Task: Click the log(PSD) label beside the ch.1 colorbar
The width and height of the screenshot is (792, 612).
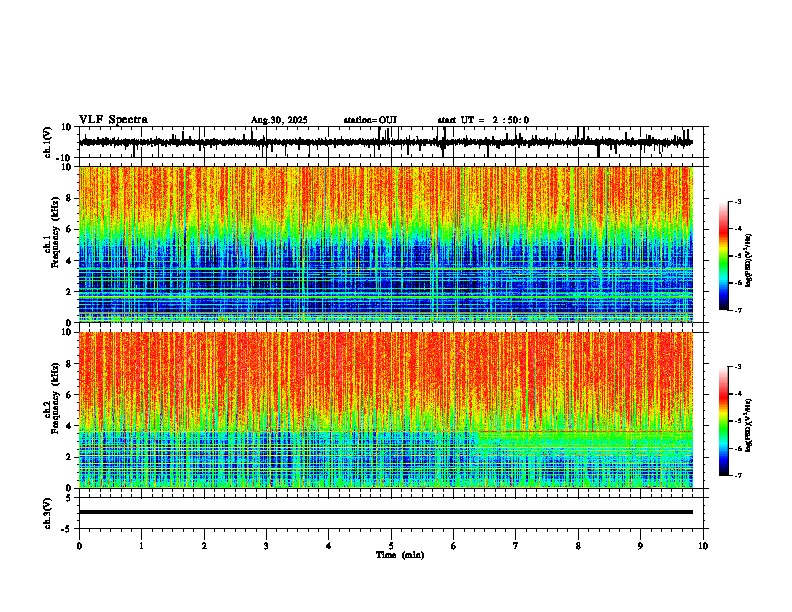Action: pyautogui.click(x=749, y=260)
